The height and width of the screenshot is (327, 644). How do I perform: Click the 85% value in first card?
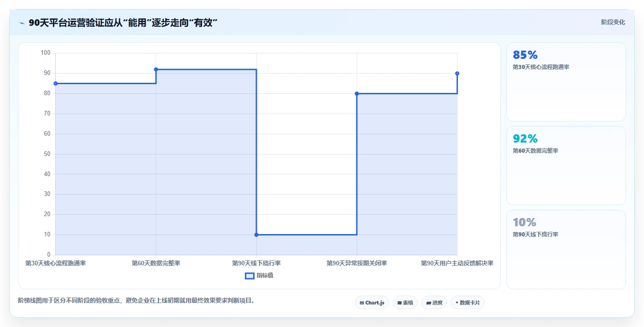coord(525,55)
